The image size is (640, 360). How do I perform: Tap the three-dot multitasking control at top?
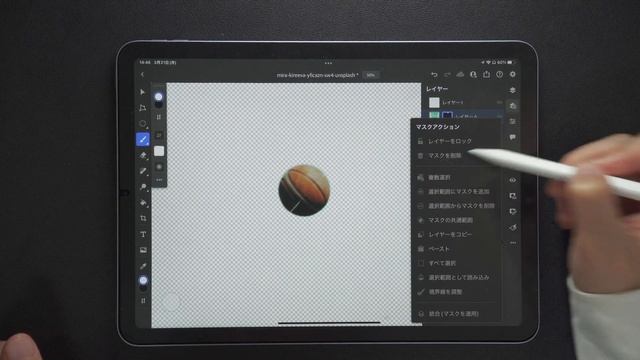(328, 63)
